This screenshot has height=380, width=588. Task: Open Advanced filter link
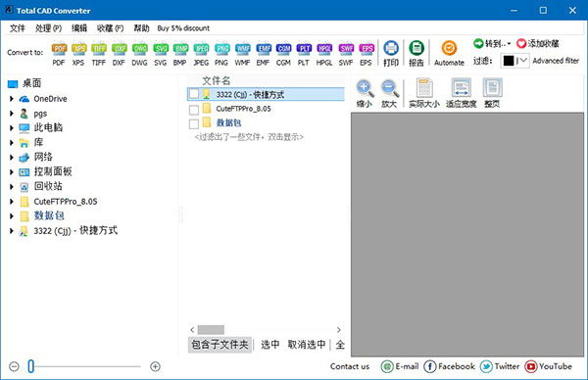point(556,61)
